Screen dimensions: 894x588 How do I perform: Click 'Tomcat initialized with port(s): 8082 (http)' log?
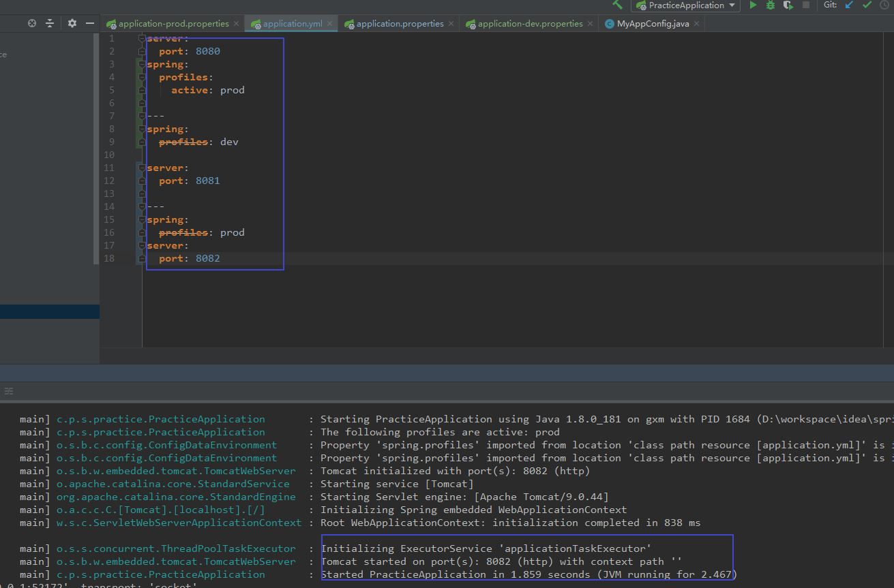455,471
